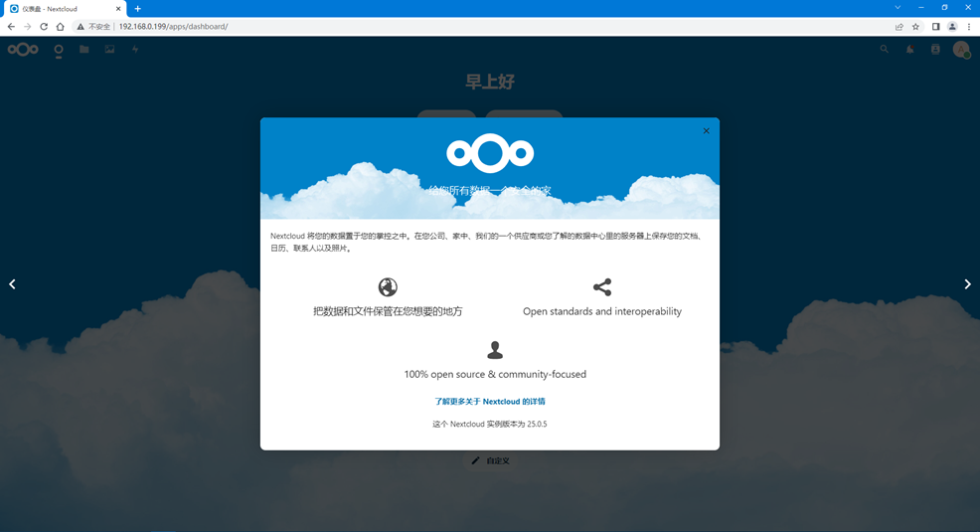Viewport: 980px width, 532px height.
Task: Open the link 了解更多关于 Nextcloud 的详情
Action: (490, 402)
